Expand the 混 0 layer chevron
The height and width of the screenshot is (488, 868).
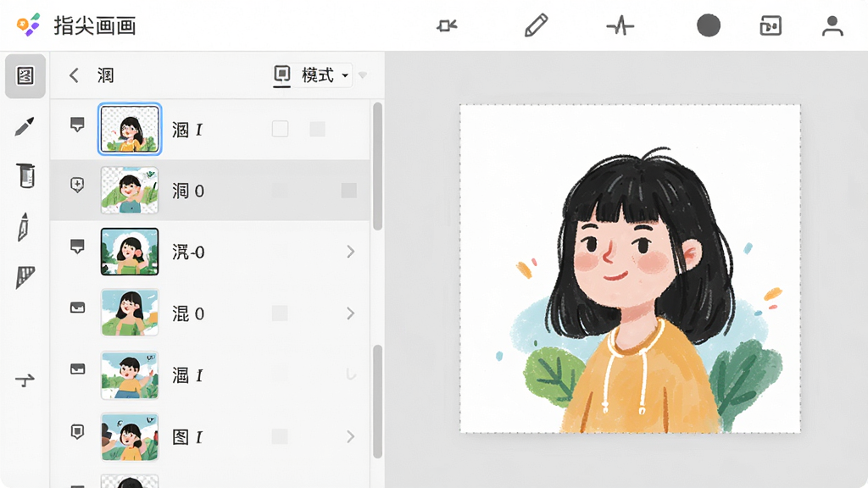click(x=350, y=313)
